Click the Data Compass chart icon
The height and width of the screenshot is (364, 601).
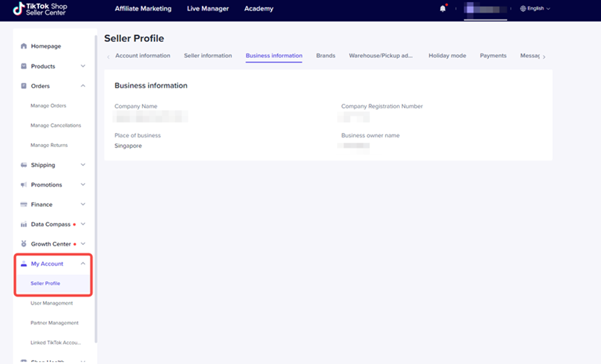coord(24,224)
